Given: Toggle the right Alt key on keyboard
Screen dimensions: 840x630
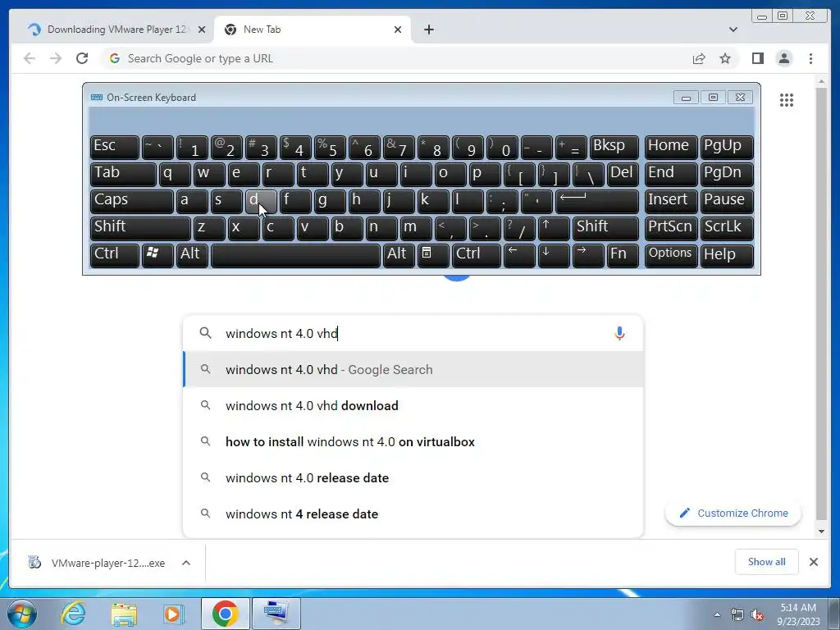Looking at the screenshot, I should (398, 255).
